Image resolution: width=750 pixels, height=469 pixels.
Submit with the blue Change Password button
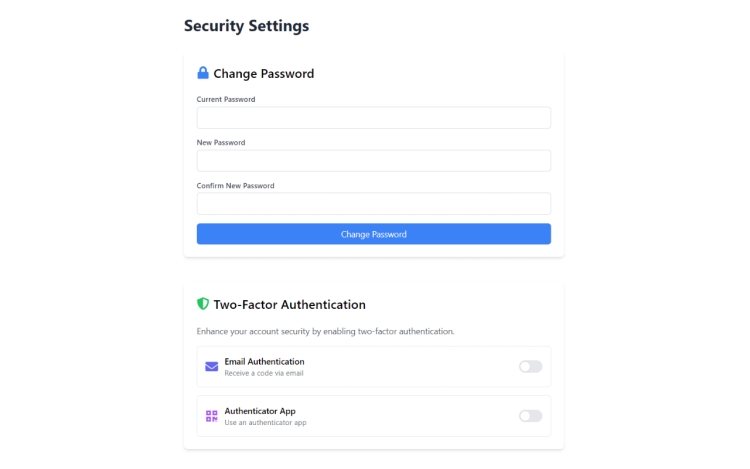tap(374, 234)
